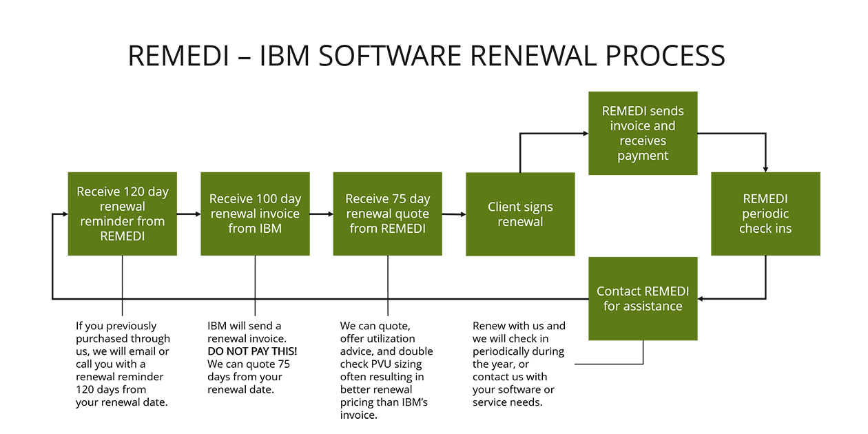The image size is (868, 434).
Task: Click the arrow between the 120 day and 100 day boxes
Action: (189, 214)
